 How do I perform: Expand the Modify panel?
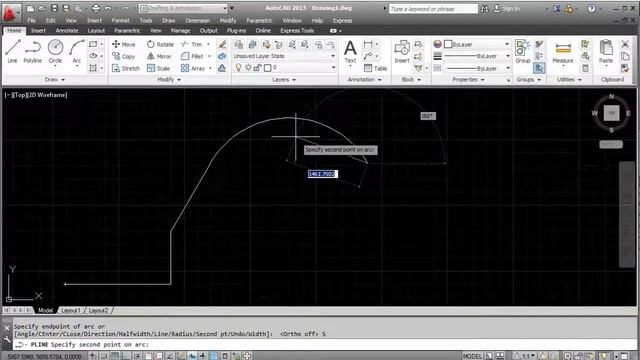(169, 80)
